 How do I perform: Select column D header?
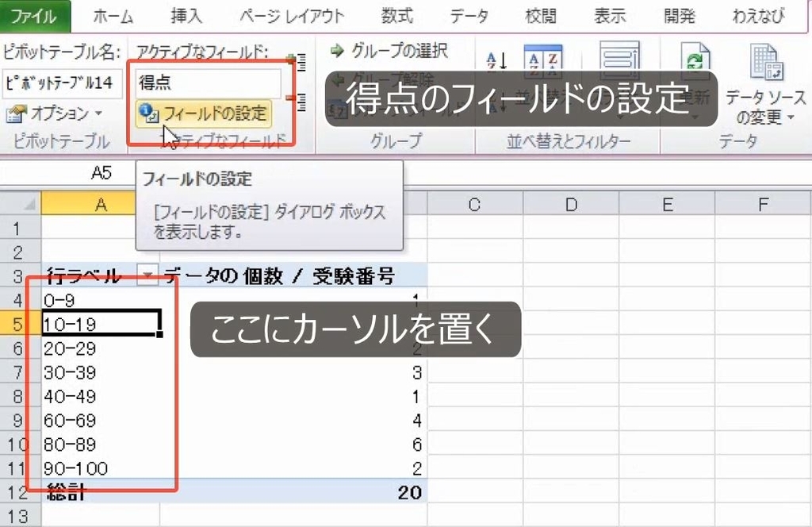[571, 204]
